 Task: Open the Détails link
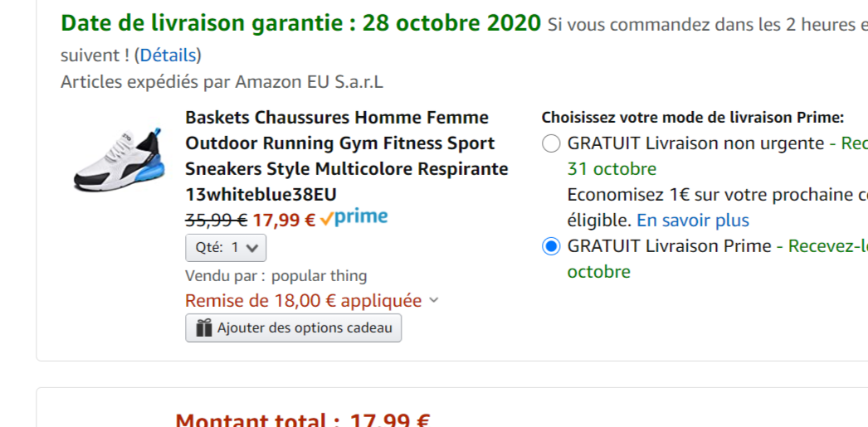[x=168, y=56]
